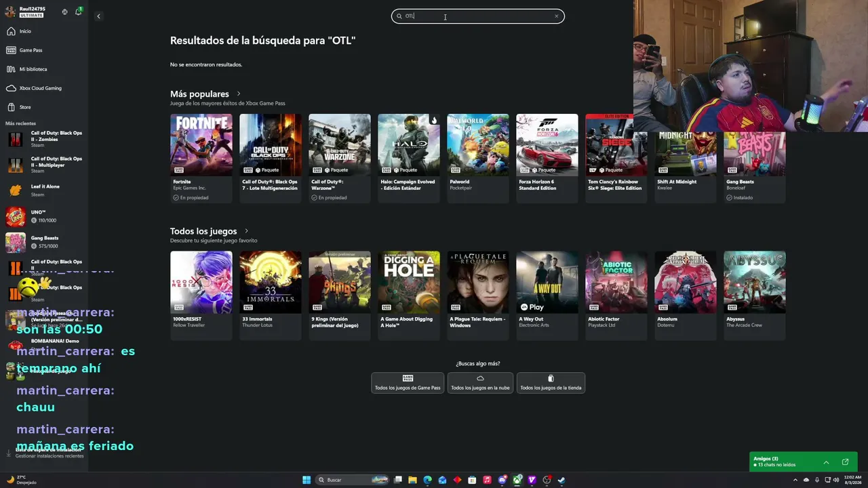Click into the search field containing OTL
Viewport: 868px width, 488px height.
pyautogui.click(x=477, y=16)
